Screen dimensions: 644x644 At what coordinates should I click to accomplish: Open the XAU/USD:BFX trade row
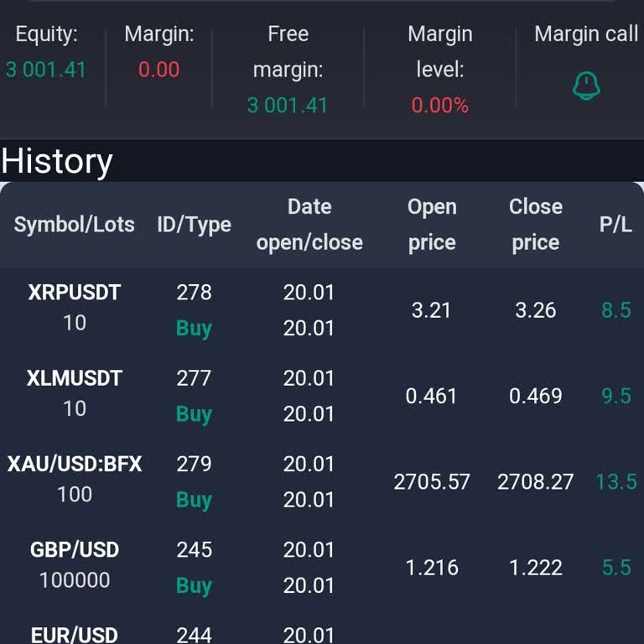pyautogui.click(x=75, y=465)
